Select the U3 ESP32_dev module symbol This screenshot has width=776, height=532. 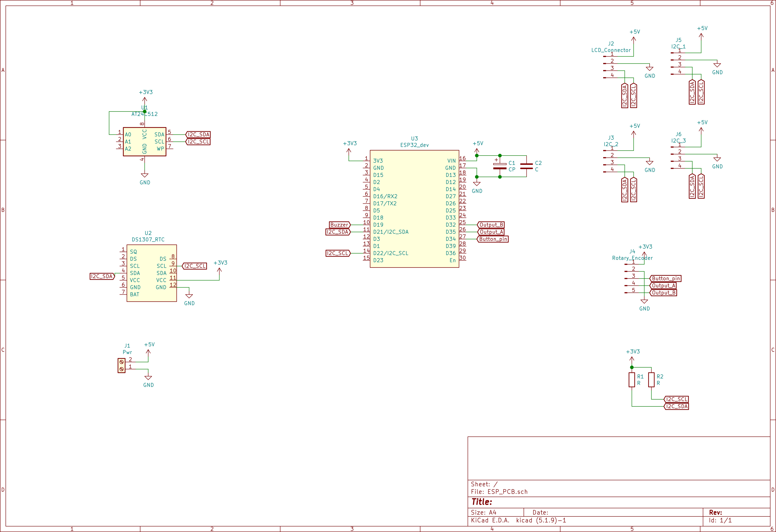tap(414, 209)
